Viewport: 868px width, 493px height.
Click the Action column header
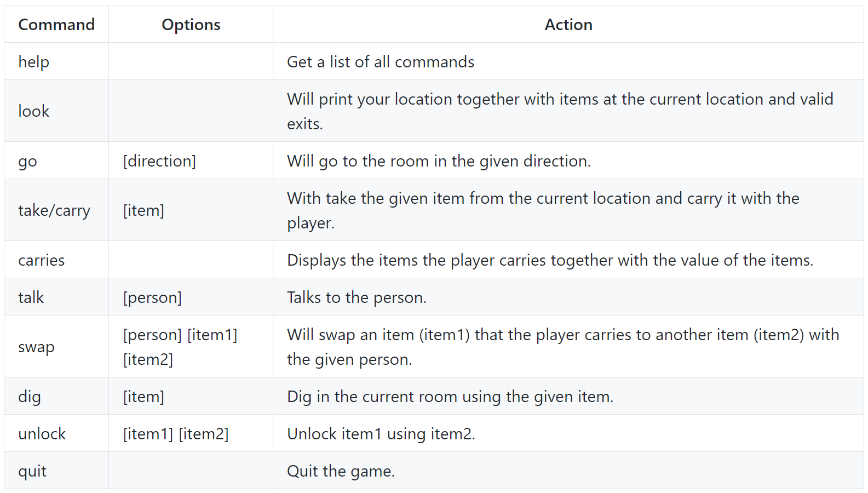568,25
